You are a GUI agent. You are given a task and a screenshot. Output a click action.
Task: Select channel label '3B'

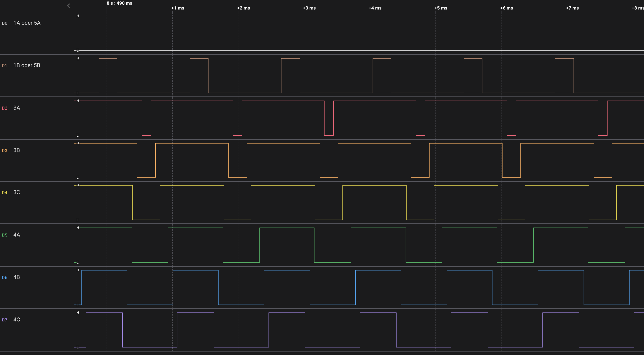[x=16, y=150]
